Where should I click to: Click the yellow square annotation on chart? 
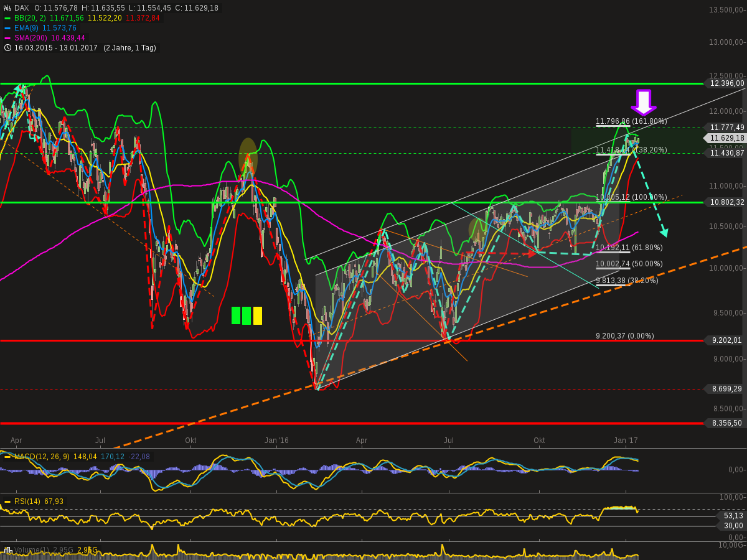pyautogui.click(x=258, y=315)
